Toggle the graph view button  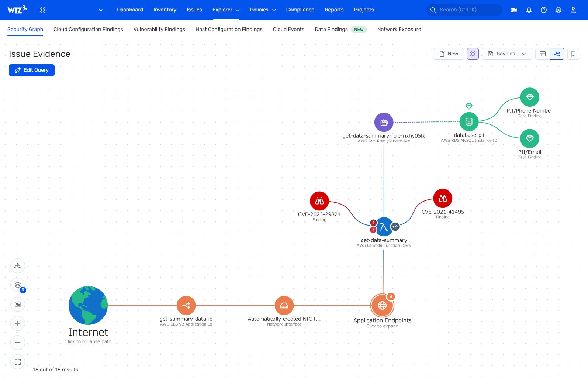557,54
